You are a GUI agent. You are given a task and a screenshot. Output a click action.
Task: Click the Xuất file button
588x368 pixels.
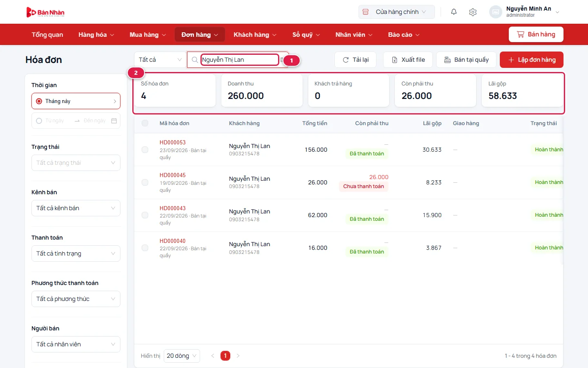coord(408,60)
